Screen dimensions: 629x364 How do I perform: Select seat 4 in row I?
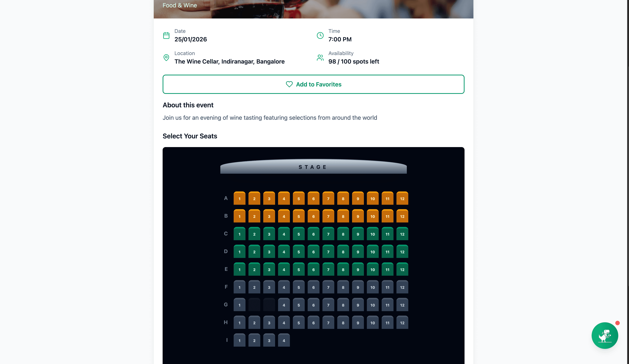[284, 340]
